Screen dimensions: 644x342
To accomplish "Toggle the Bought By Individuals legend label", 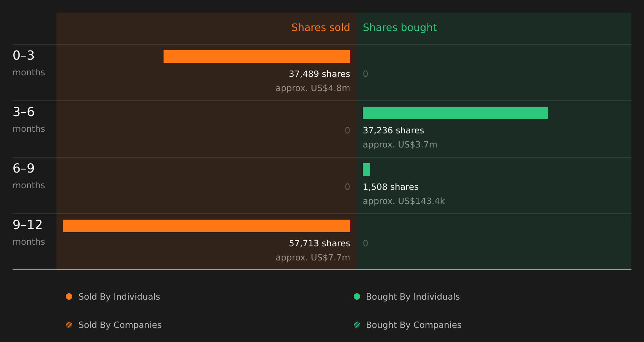I will 413,297.
